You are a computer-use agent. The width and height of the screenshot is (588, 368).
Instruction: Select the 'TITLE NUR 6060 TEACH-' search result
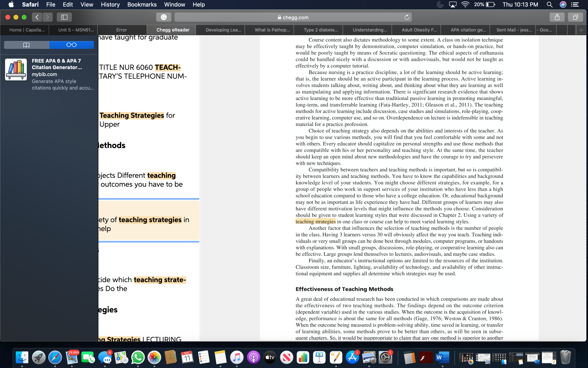tap(143, 72)
